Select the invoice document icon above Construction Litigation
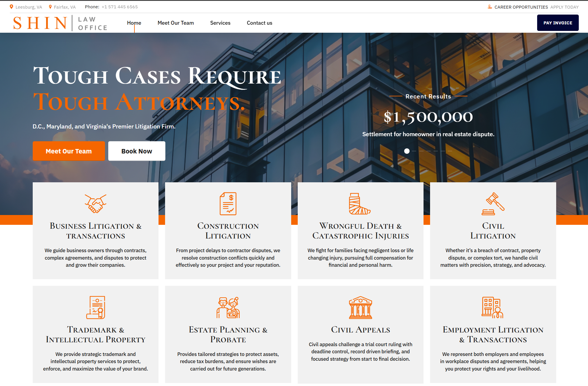 coord(228,204)
